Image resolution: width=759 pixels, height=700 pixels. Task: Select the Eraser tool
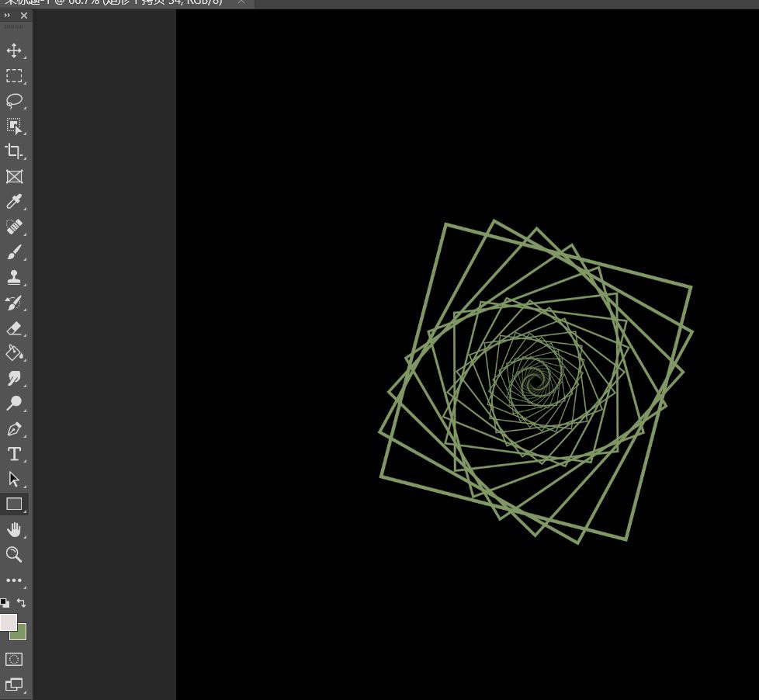(x=14, y=328)
